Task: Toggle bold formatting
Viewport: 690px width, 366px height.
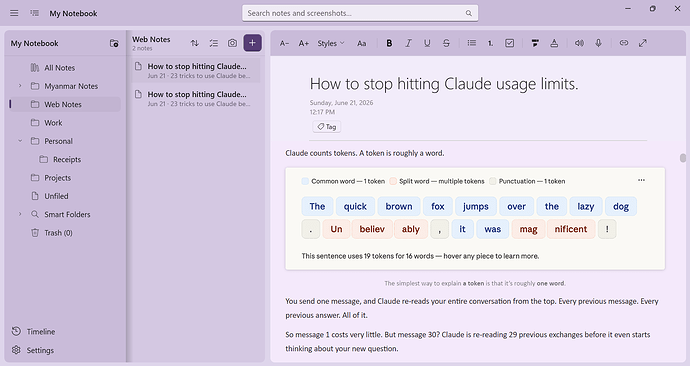Action: click(389, 43)
